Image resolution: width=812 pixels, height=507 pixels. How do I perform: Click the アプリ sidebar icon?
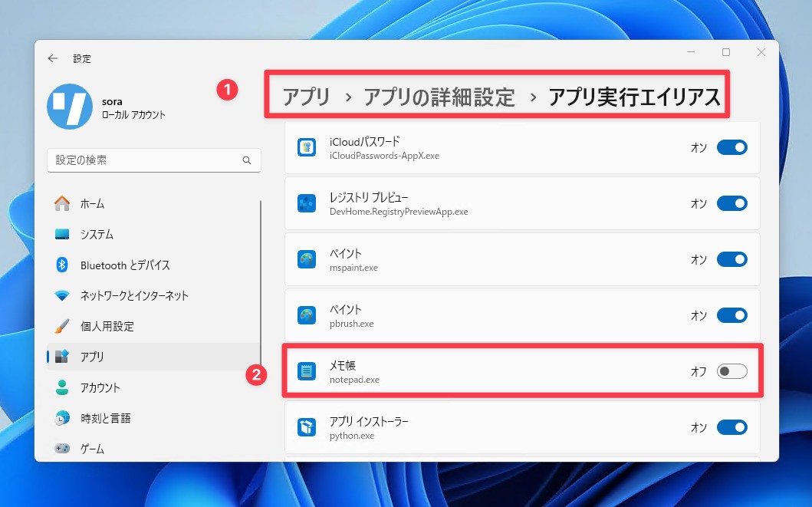62,357
